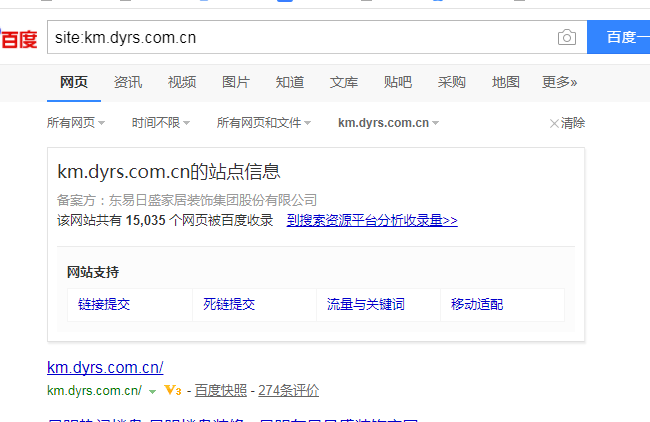The width and height of the screenshot is (650, 422).
Task: Open the 百度快照 cached page link
Action: coord(221,390)
